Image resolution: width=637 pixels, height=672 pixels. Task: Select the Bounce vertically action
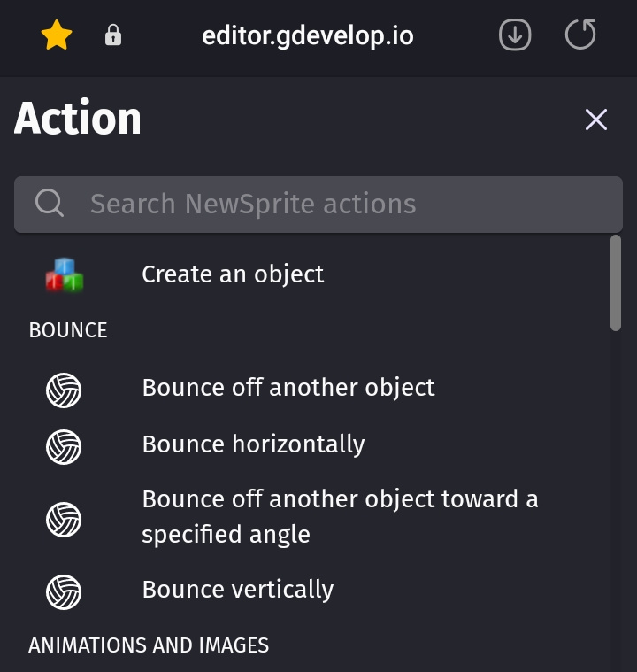click(238, 590)
